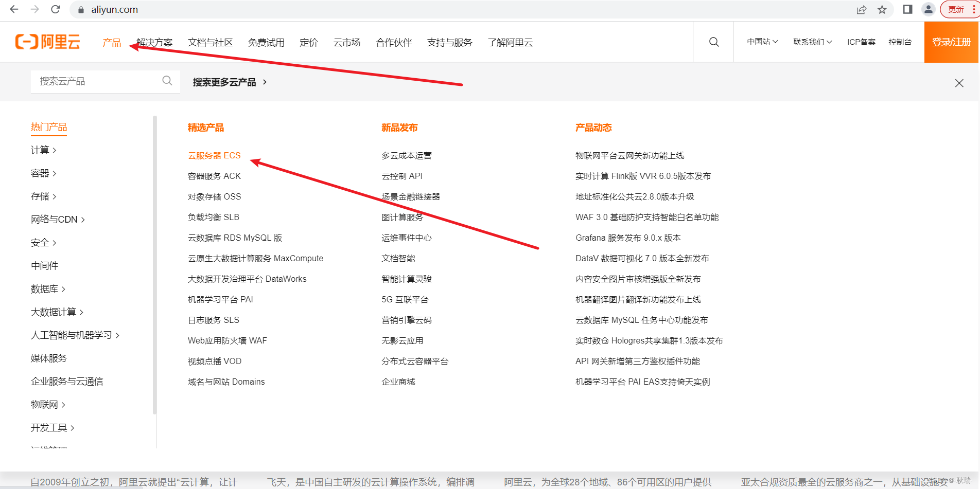Image resolution: width=980 pixels, height=489 pixels.
Task: Expand the 人工智能与机器学习 category
Action: pos(75,335)
